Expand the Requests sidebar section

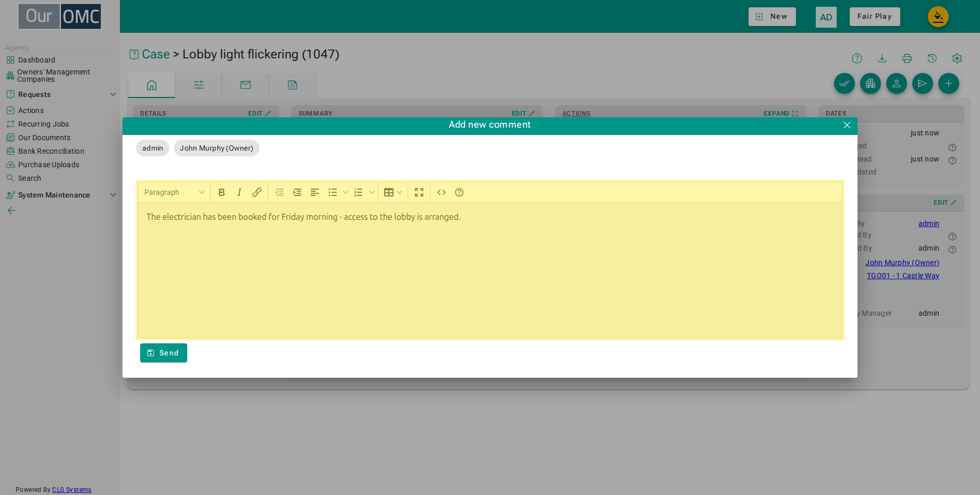113,94
